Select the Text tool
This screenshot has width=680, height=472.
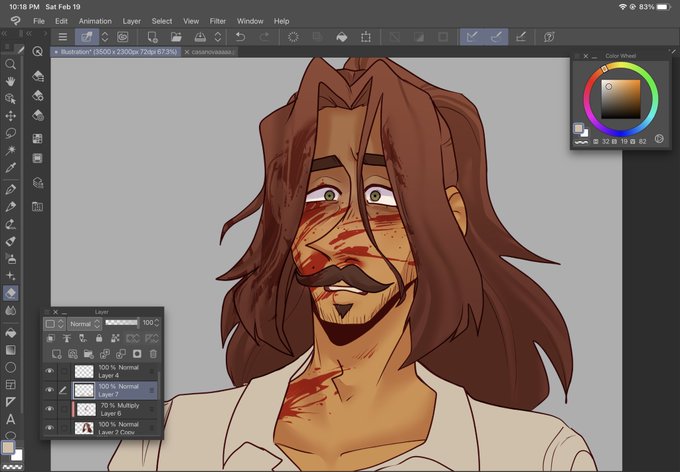tap(10, 420)
